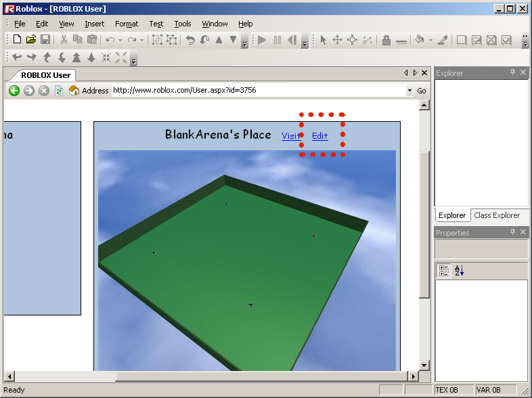Screen dimensions: 532x398
Task: Pin the Explorer panel
Action: pos(512,72)
